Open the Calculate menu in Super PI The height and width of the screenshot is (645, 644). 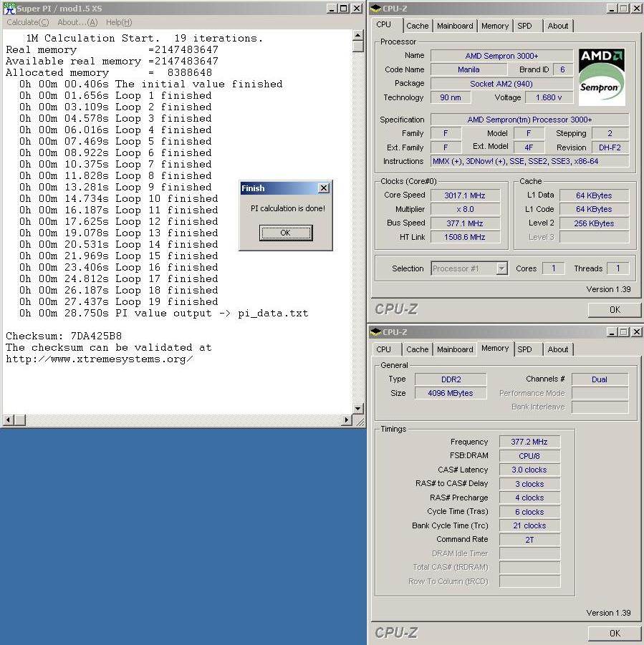[x=27, y=22]
